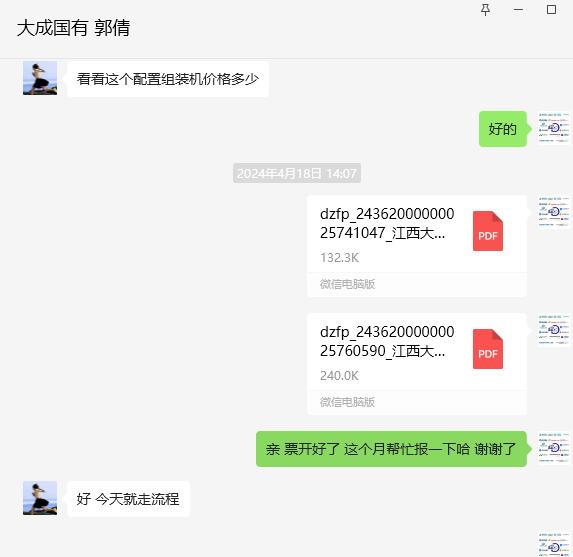The width and height of the screenshot is (573, 557).
Task: Click the PDF icon of file 25760590
Action: coord(488,349)
